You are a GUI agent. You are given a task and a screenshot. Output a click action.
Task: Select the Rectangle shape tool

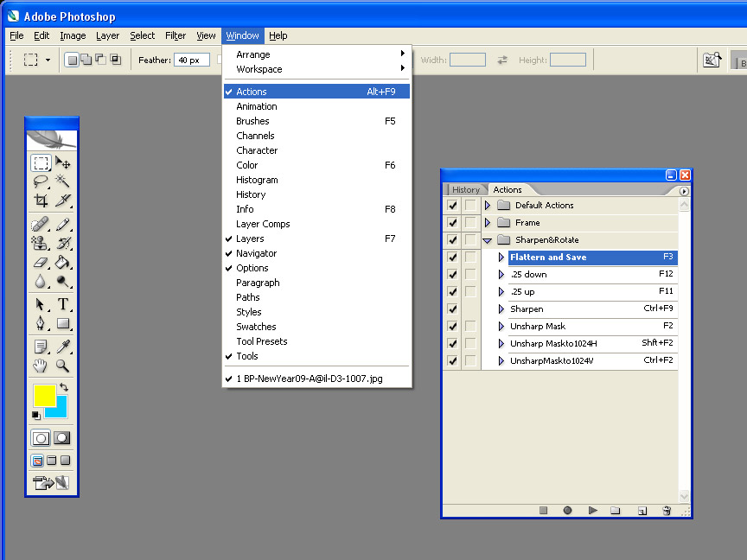(x=63, y=323)
